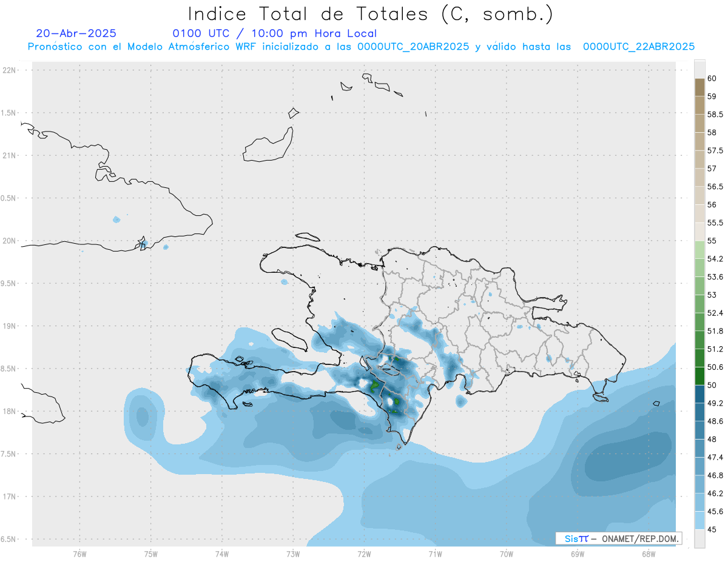This screenshot has height=562, width=728.
Task: Click the time '0100 UTC / 10:00 pm Hora Local'
Action: pyautogui.click(x=275, y=34)
